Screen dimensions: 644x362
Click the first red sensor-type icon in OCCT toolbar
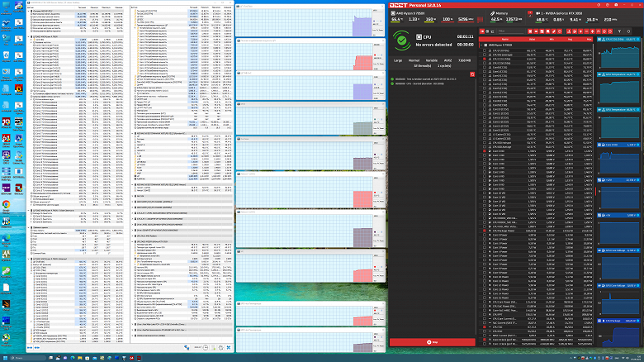pos(530,31)
